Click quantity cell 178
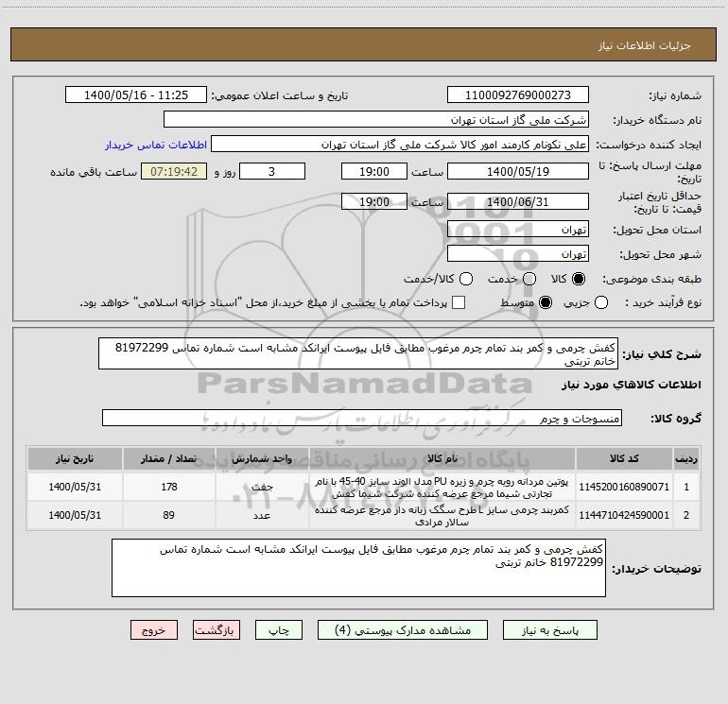The image size is (728, 704). pos(169,487)
